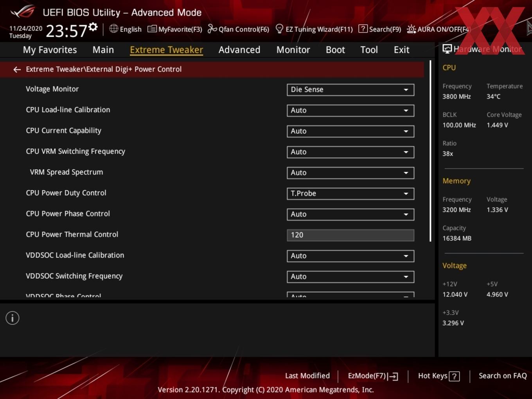Select VRM Spread Spectrum label
532x399 pixels.
click(66, 172)
